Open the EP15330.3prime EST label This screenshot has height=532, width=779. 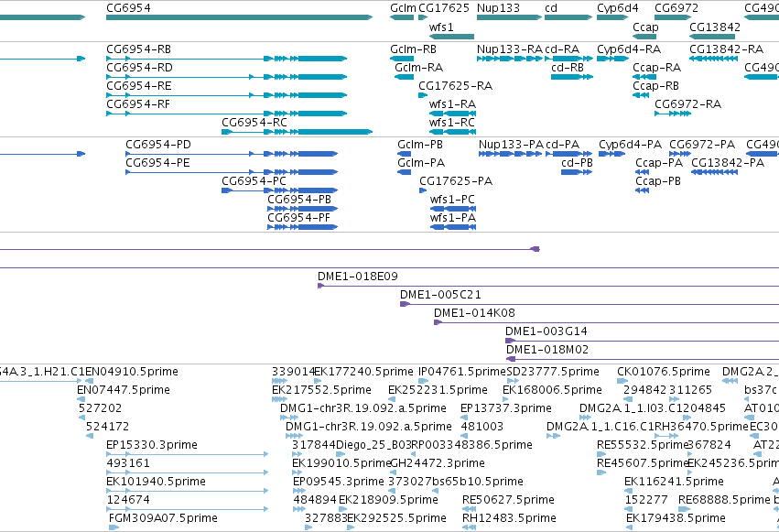152,445
